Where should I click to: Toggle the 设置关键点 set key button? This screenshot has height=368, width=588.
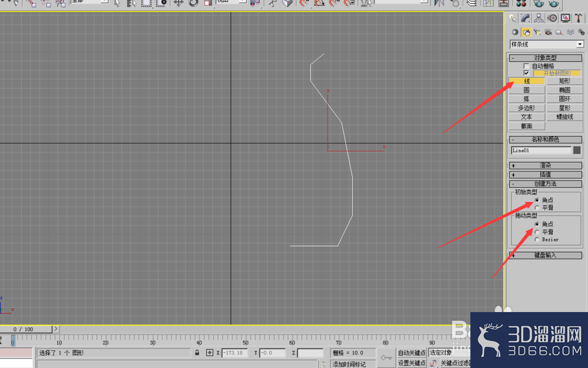pyautogui.click(x=412, y=363)
